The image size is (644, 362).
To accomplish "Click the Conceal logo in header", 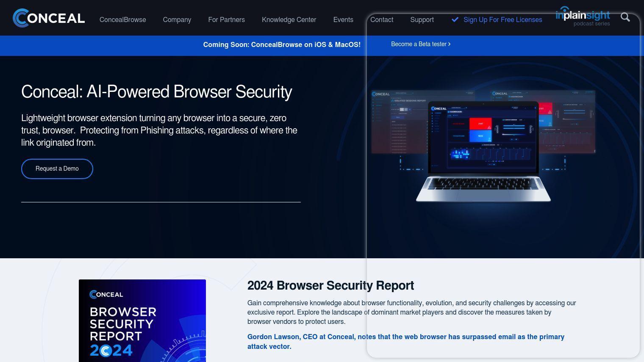I will coord(49,18).
